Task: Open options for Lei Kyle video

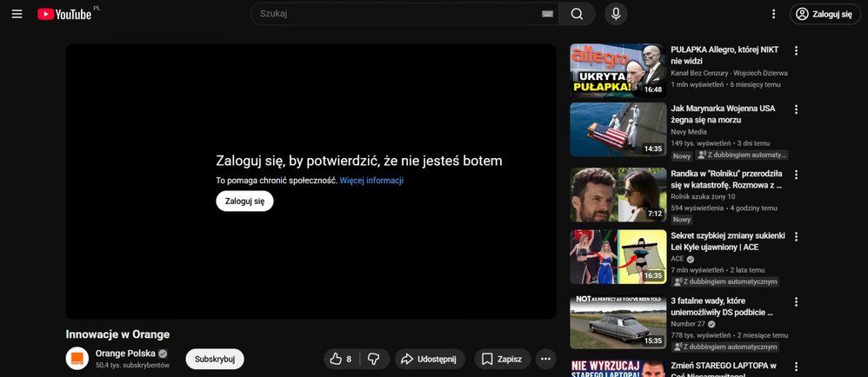Action: [x=796, y=236]
